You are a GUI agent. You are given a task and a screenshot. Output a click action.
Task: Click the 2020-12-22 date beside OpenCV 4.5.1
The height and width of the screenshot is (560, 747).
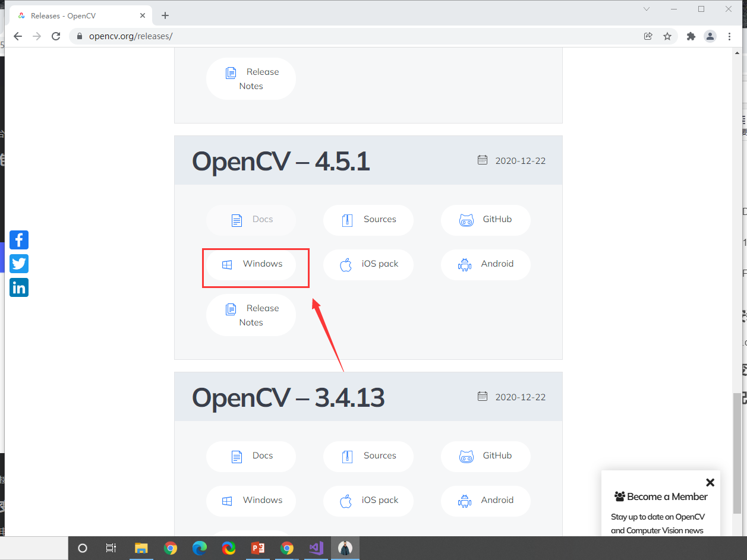click(x=520, y=161)
